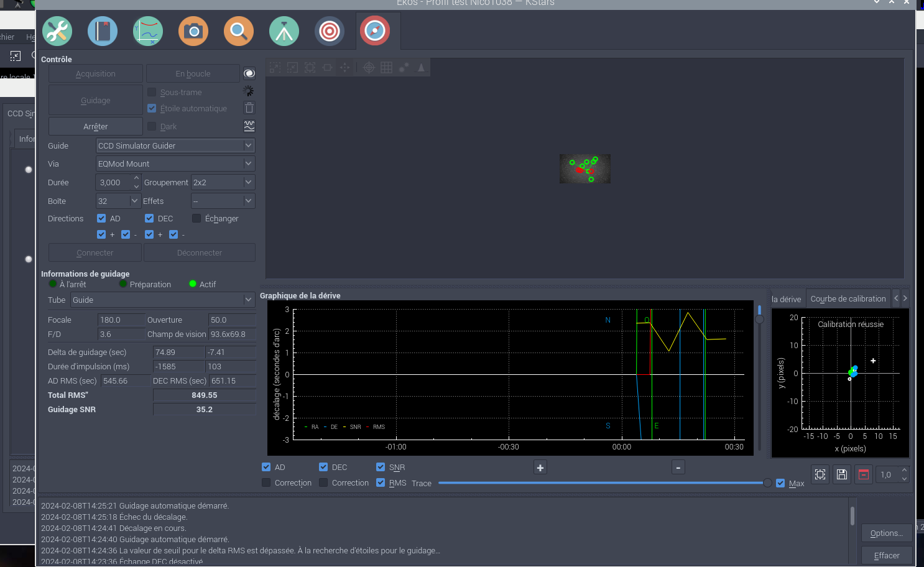Switch to the la dérive tab
The image size is (924, 567).
(x=787, y=299)
